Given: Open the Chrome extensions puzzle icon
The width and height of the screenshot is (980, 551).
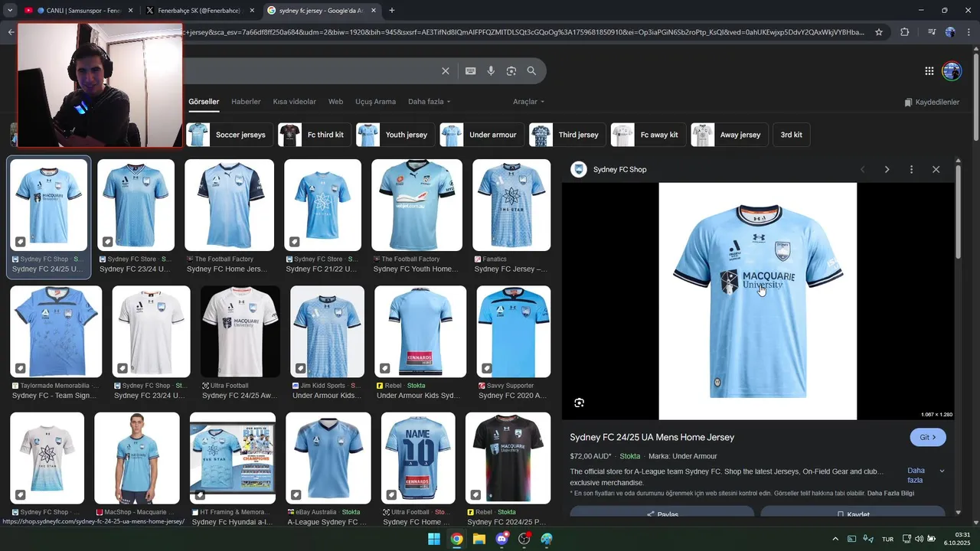Looking at the screenshot, I should tap(905, 32).
